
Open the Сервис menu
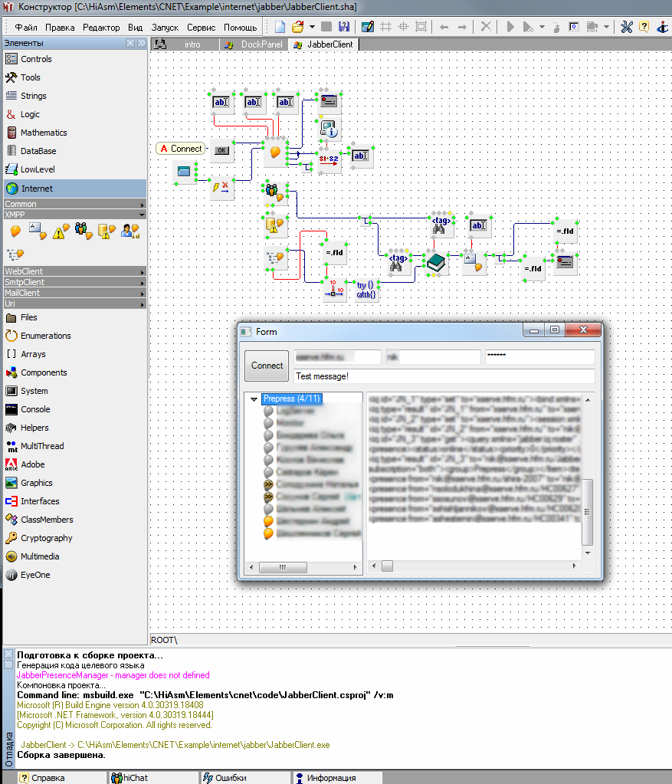201,27
